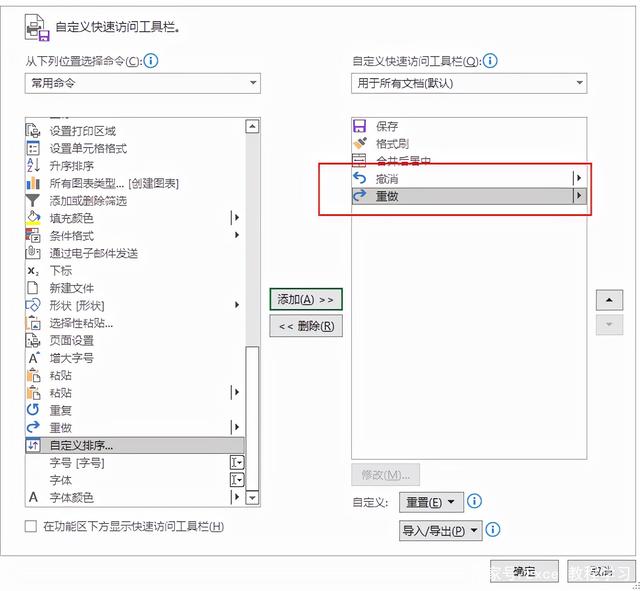The image size is (640, 591).
Task: Enable 在功能区下方显示快速访问工具栏 checkbox
Action: (x=31, y=526)
